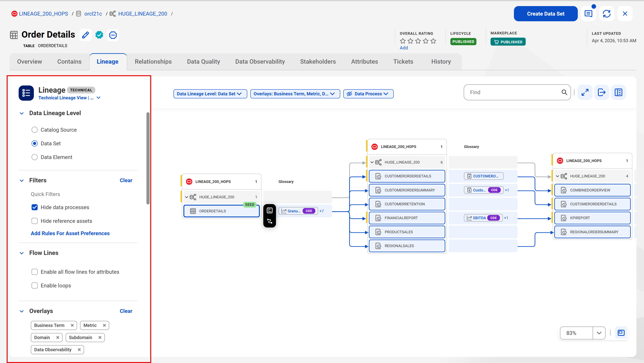This screenshot has width=644, height=363.
Task: Open the Data Quality tab
Action: (x=203, y=62)
